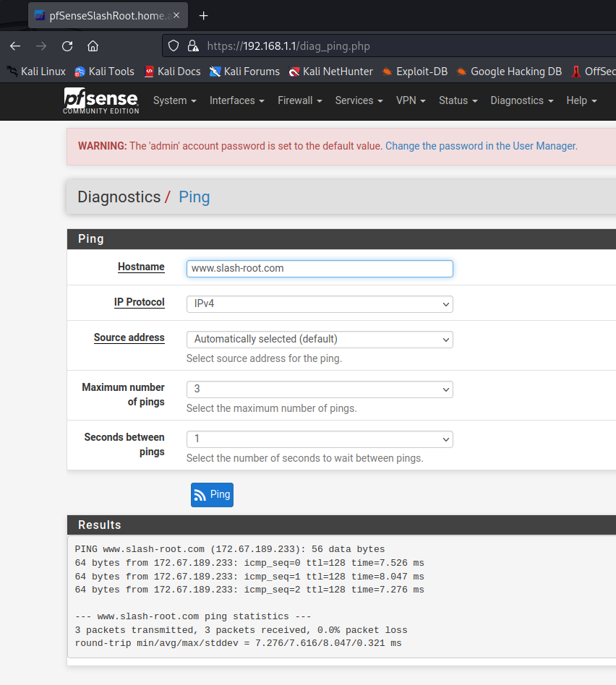Viewport: 616px width, 685px height.
Task: Open Seconds between pings dropdown
Action: 319,439
